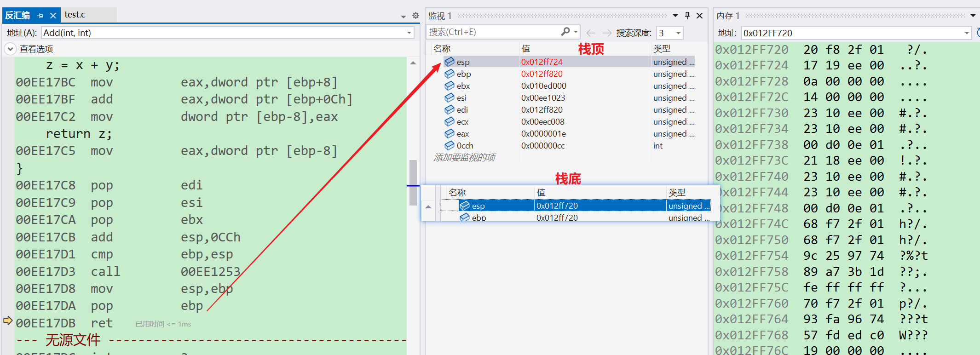
Task: Select the ecx watch item icon
Action: 450,121
